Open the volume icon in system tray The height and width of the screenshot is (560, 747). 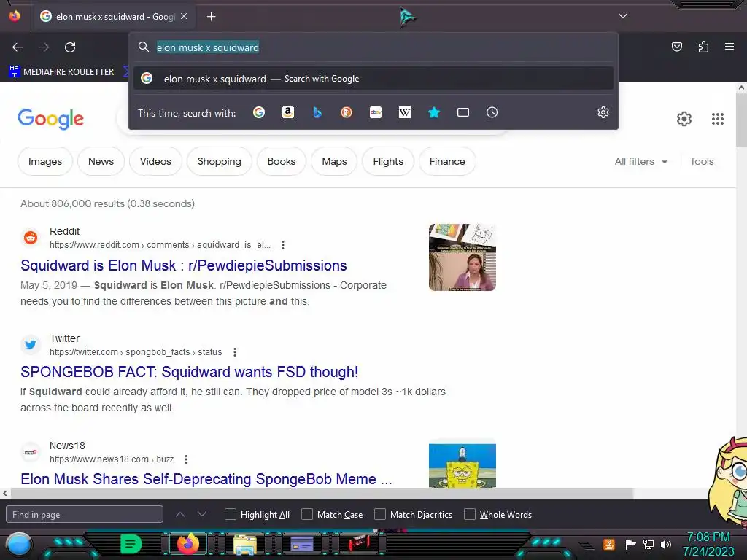(x=666, y=544)
